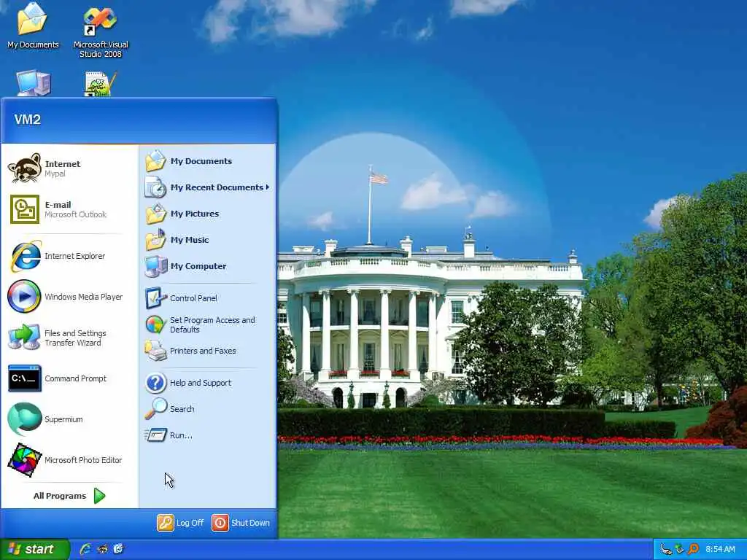Click the Log Off button

[x=181, y=523]
